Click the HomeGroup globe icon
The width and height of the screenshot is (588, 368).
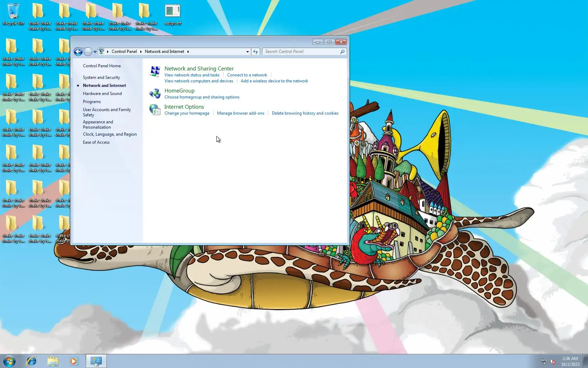[x=155, y=94]
